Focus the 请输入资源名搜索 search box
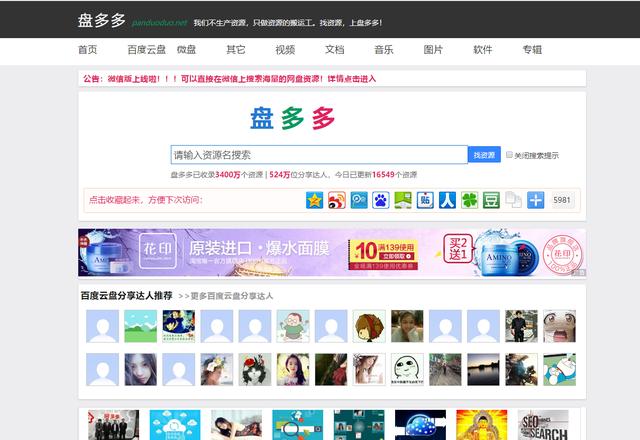 pos(319,155)
